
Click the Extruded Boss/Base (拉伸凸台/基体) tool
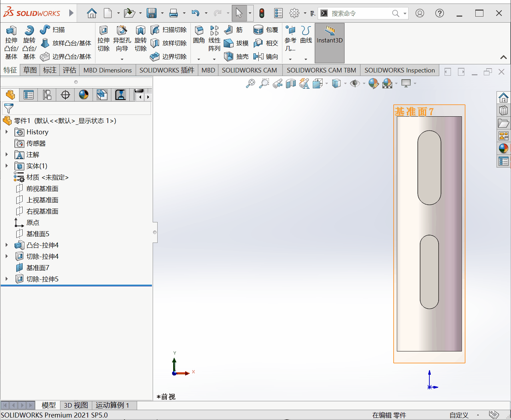(x=11, y=42)
